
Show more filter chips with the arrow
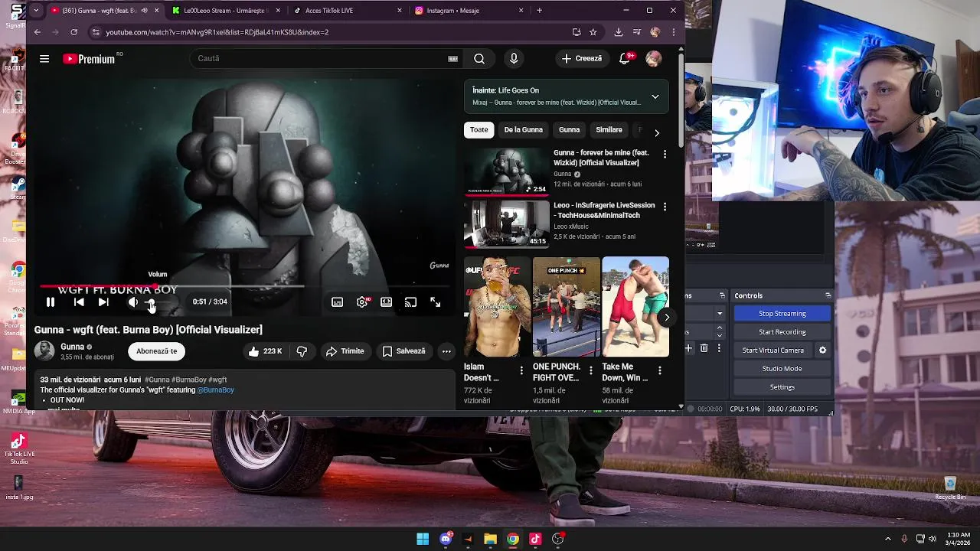[x=656, y=132]
